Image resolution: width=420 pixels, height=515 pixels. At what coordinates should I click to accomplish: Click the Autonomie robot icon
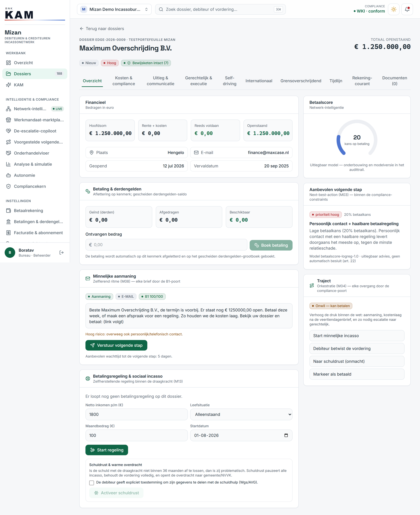coord(9,175)
